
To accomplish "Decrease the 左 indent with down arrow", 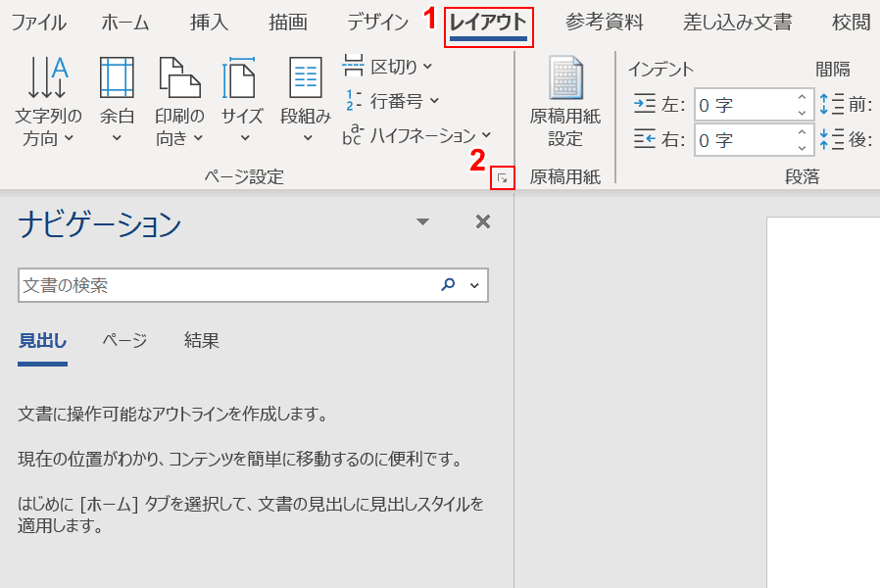I will [802, 113].
